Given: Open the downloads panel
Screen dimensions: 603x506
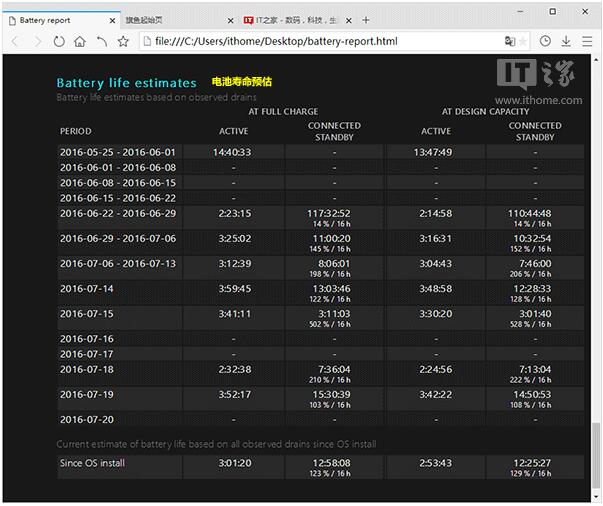Looking at the screenshot, I should pyautogui.click(x=566, y=41).
